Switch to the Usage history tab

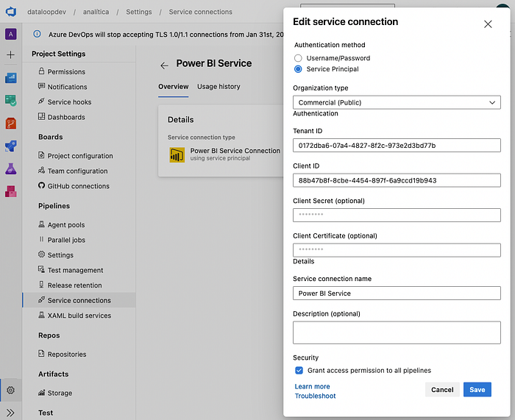(x=219, y=86)
